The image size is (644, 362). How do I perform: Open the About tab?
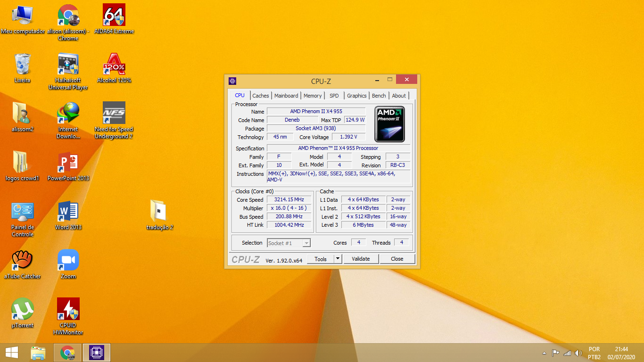(399, 96)
